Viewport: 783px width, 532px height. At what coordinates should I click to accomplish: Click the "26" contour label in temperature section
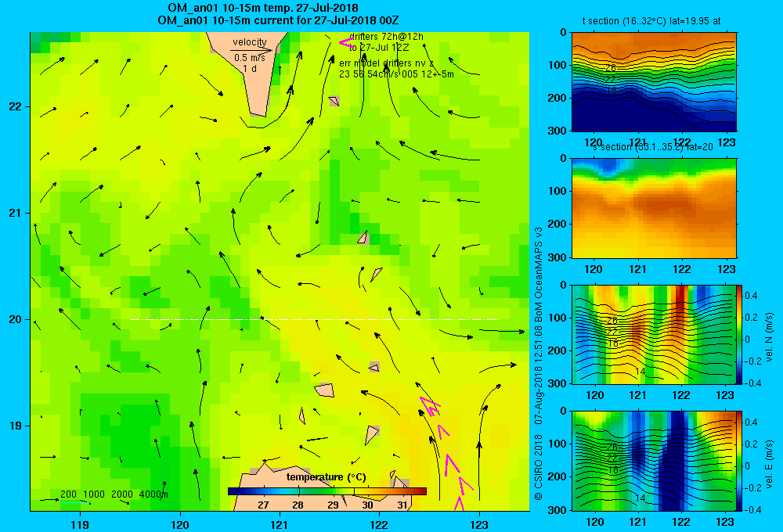tap(611, 68)
